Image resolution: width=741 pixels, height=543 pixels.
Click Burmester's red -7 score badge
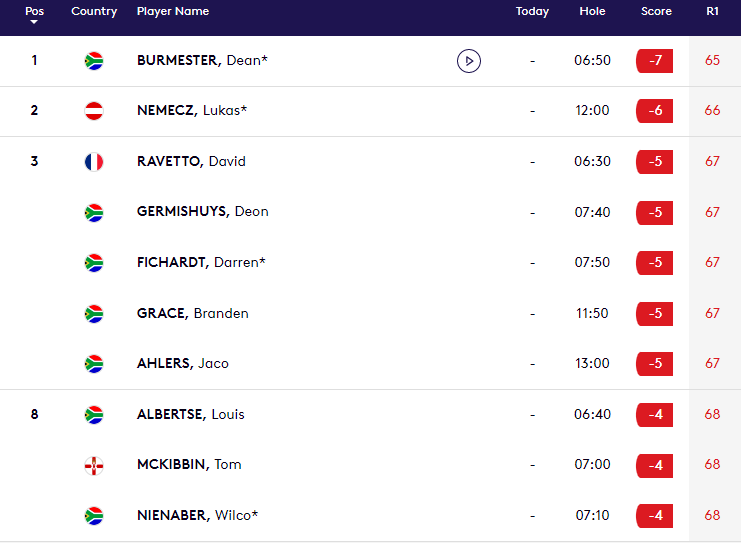(x=655, y=61)
